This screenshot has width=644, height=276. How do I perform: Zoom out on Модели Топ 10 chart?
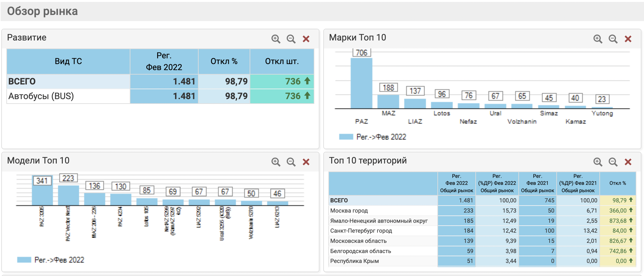coord(291,162)
